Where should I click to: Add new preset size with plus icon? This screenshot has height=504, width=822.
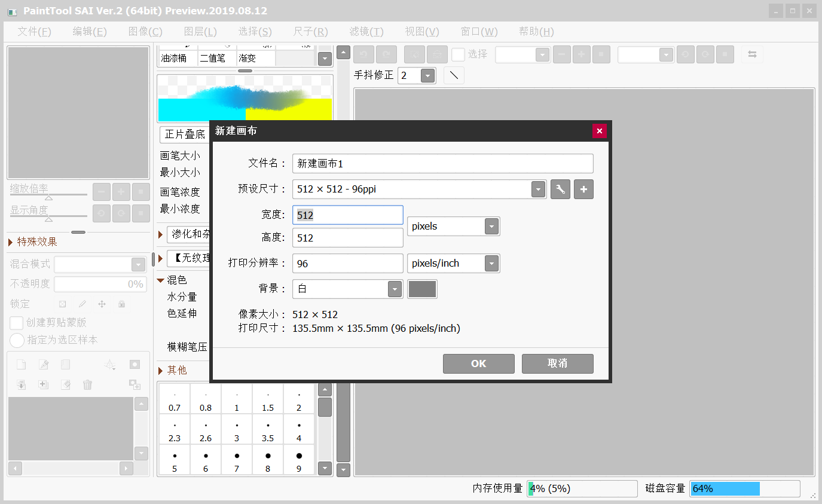(584, 190)
